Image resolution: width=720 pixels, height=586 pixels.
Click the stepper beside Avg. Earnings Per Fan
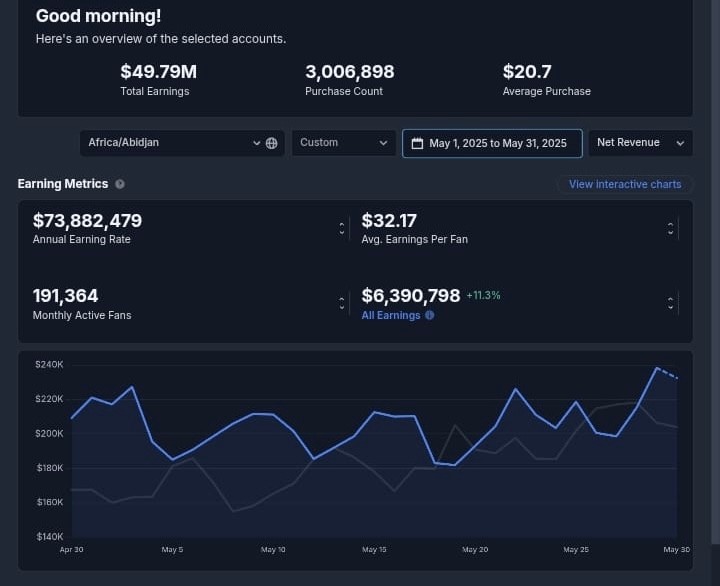[670, 228]
